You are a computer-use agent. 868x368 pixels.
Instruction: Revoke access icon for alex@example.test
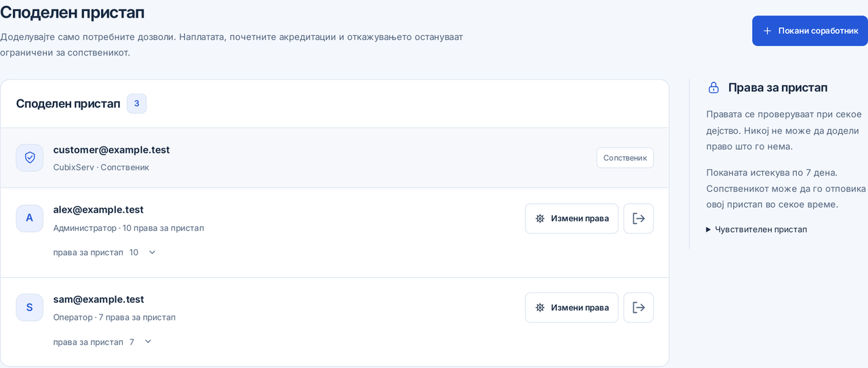pyautogui.click(x=639, y=219)
